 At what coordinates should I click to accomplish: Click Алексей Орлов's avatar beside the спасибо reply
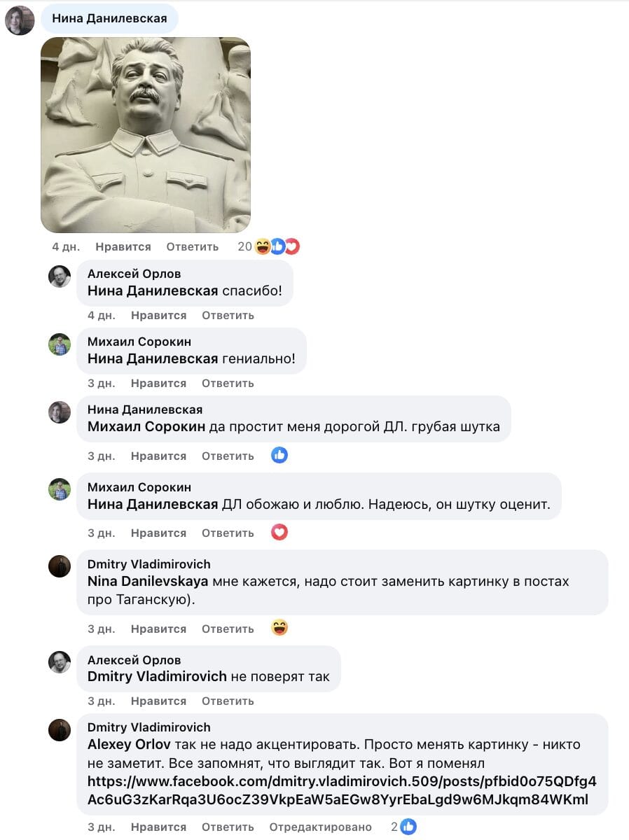click(x=60, y=276)
